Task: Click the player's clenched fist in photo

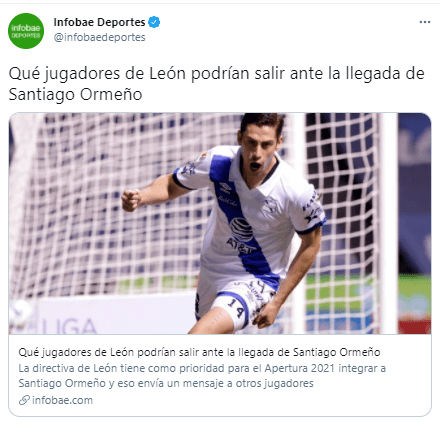Action: pyautogui.click(x=131, y=200)
